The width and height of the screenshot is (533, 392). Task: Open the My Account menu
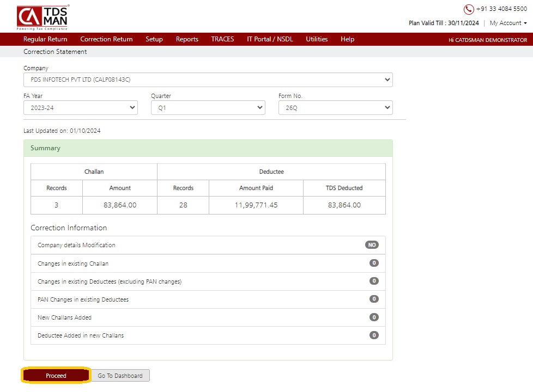point(508,23)
